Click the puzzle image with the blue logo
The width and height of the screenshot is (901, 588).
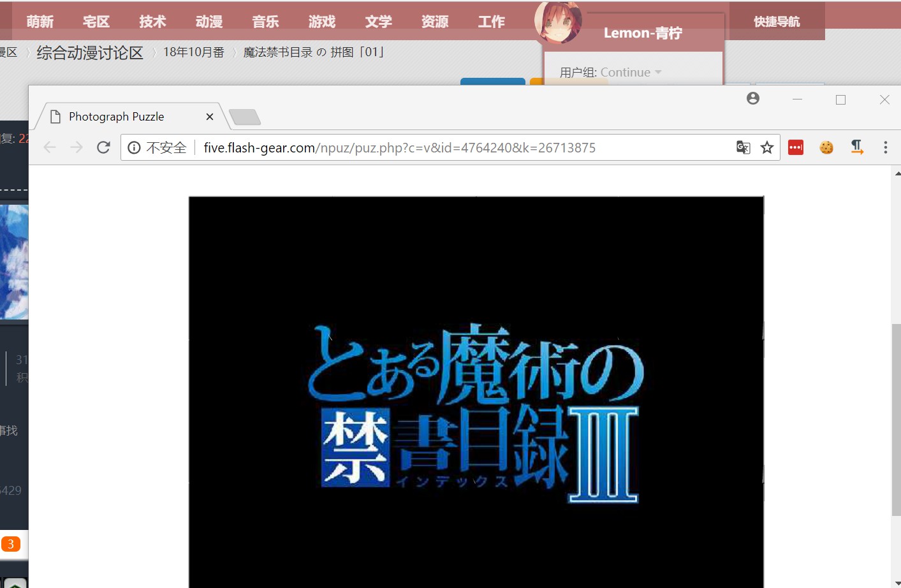click(x=476, y=392)
